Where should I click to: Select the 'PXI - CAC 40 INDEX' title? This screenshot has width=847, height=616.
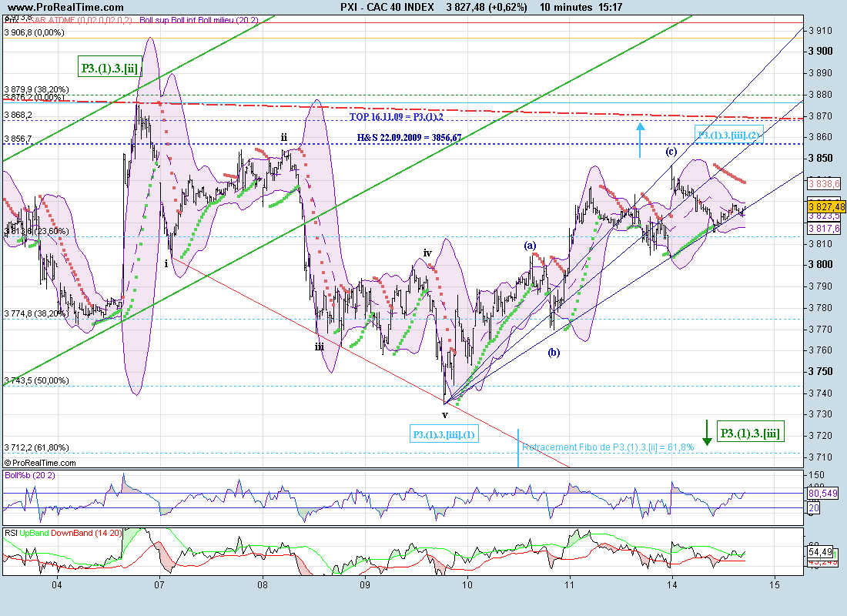tap(387, 7)
